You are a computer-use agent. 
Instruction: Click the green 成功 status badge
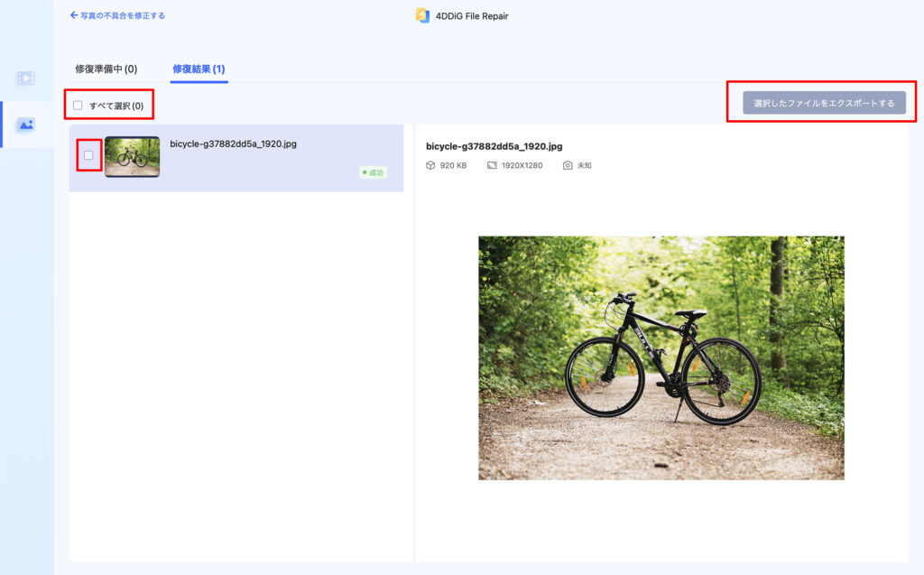(373, 172)
